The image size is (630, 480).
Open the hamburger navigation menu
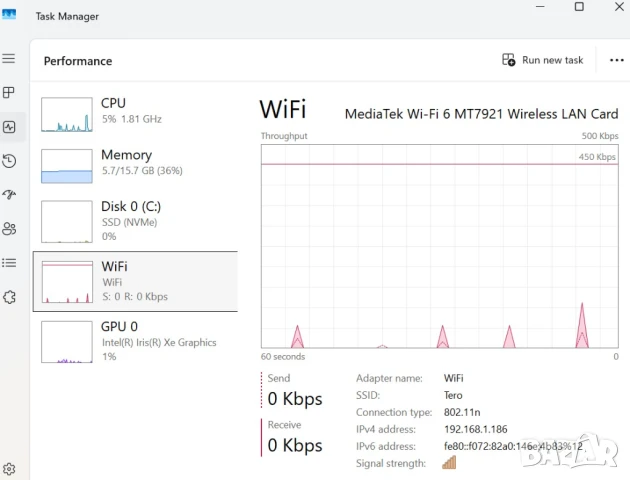9,59
